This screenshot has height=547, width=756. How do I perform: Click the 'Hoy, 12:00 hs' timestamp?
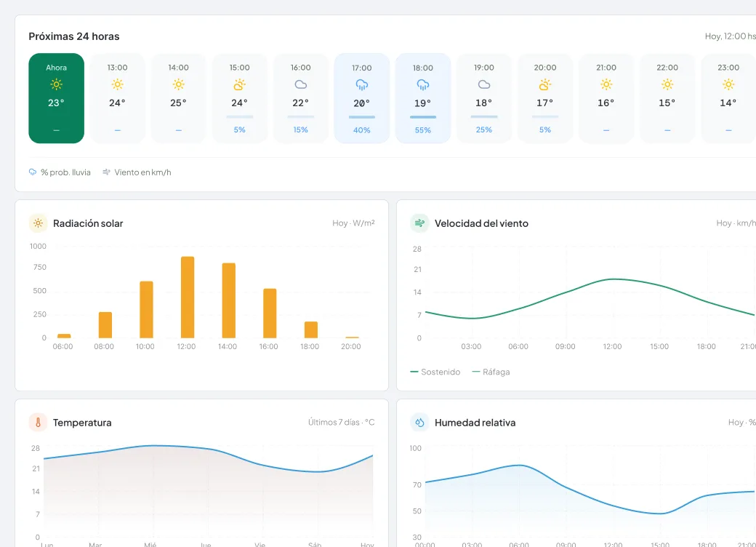point(731,36)
